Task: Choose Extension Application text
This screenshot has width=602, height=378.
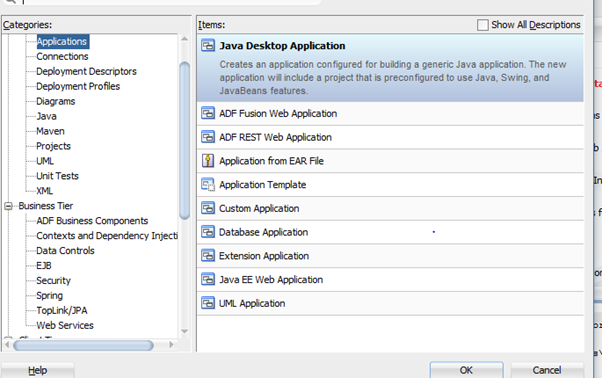Action: pyautogui.click(x=264, y=256)
